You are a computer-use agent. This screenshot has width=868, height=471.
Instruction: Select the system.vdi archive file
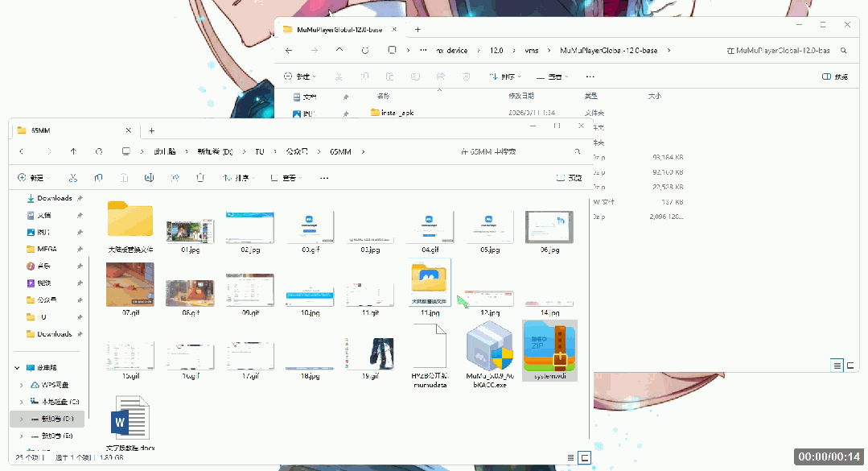pos(549,350)
